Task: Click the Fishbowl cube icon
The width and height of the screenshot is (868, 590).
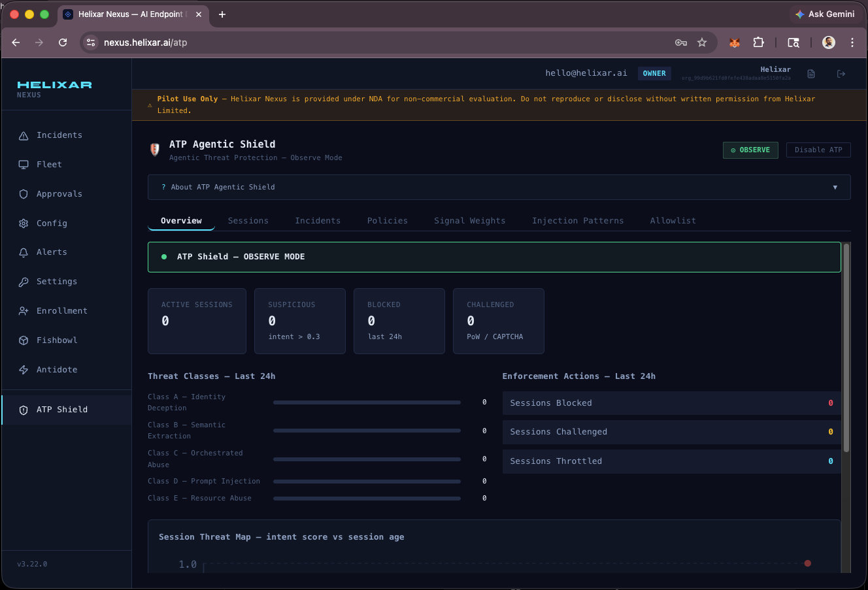Action: (24, 340)
